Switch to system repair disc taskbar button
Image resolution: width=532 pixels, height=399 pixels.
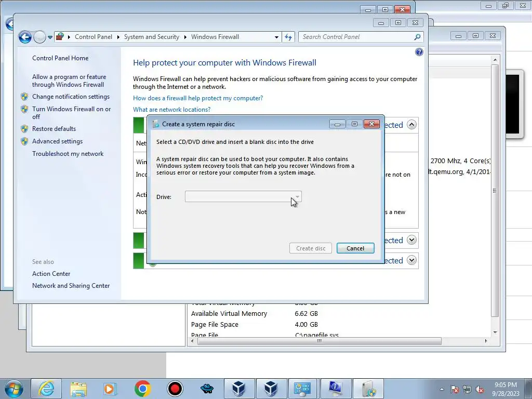[368, 389]
